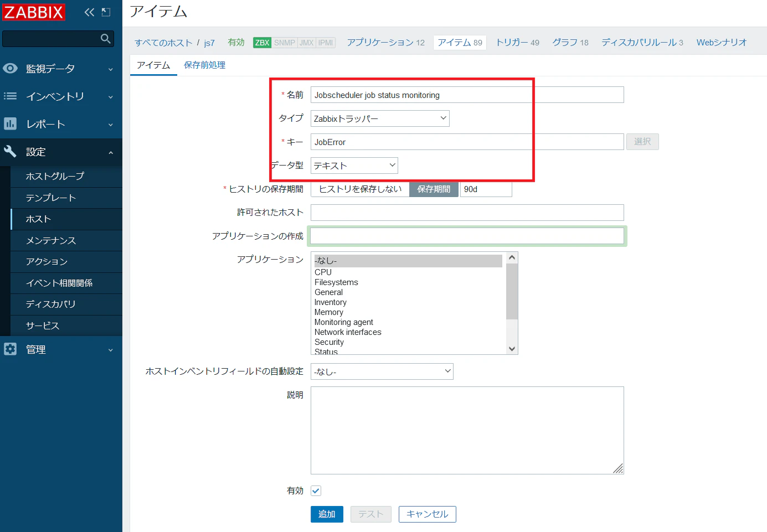Open サービス in sidebar
Viewport: 767px width, 532px height.
(x=66, y=326)
